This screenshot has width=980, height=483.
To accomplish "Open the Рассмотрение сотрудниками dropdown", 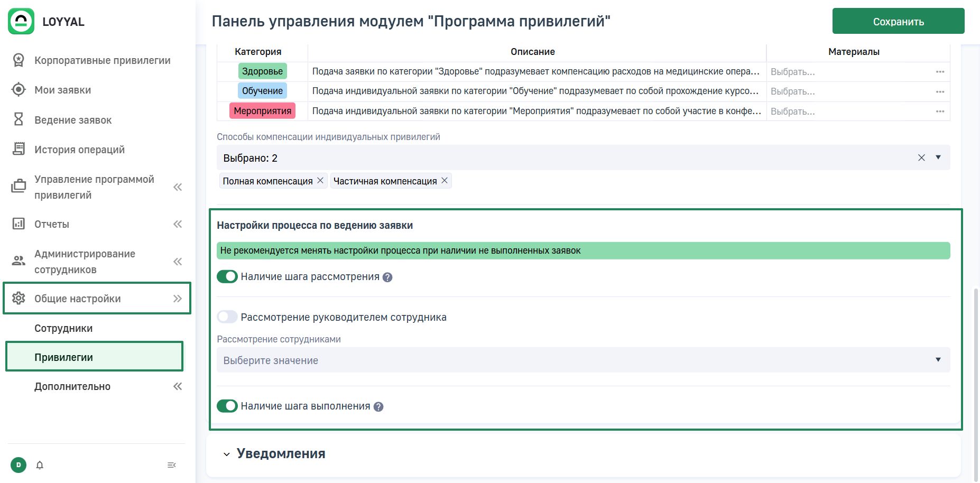I will (x=583, y=360).
